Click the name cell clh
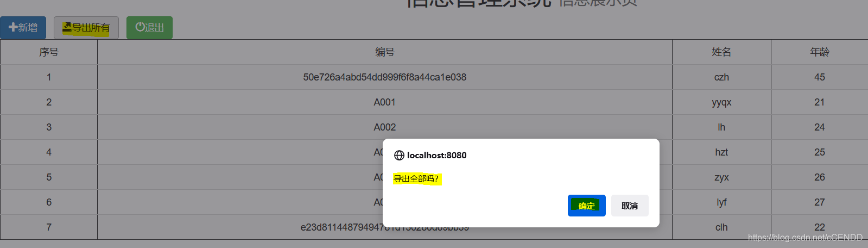The height and width of the screenshot is (248, 868). click(x=721, y=227)
